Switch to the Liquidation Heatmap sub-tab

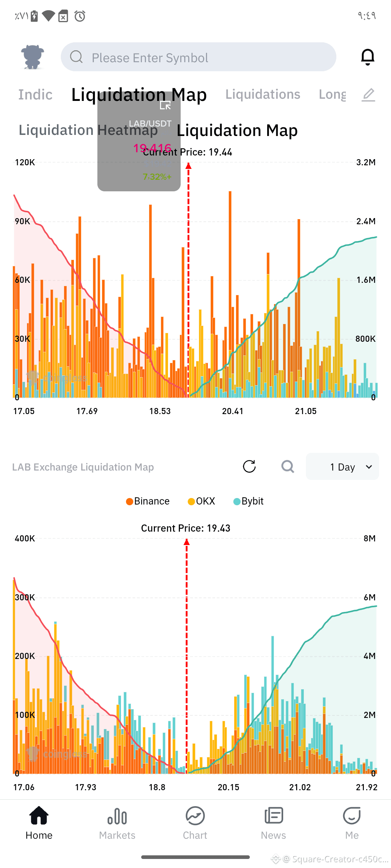tap(88, 130)
